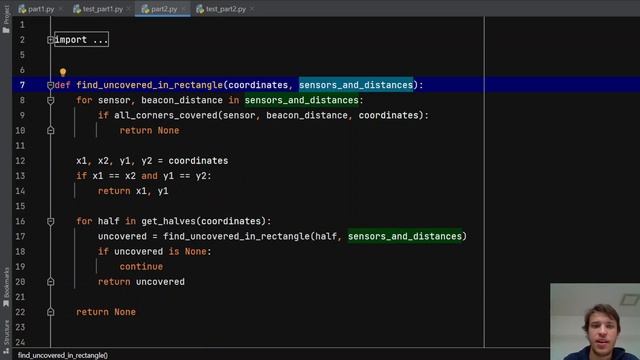Viewport: 640px width, 360px height.
Task: Click the 'continue' statement on line 19
Action: 141,267
